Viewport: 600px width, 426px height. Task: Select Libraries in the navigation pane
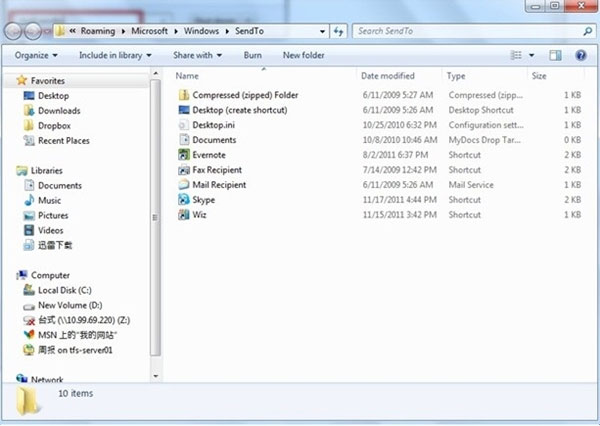pos(47,170)
